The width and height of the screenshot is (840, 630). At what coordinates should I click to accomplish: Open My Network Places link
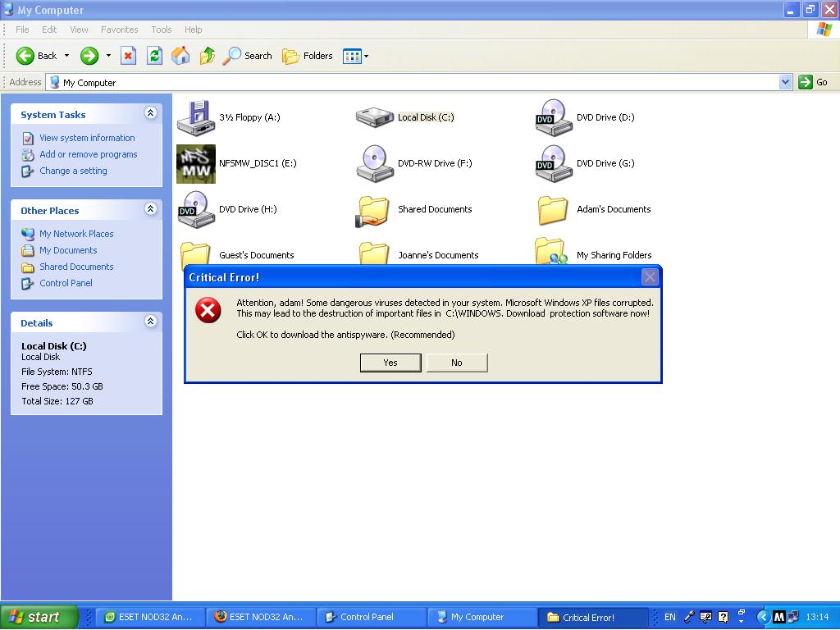coord(76,234)
